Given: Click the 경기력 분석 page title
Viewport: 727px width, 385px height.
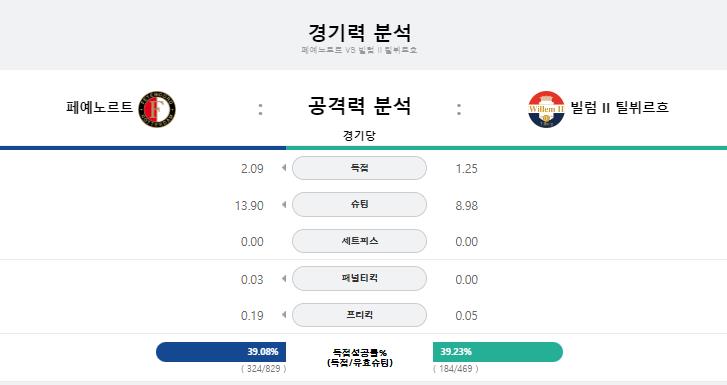Looking at the screenshot, I should (359, 32).
